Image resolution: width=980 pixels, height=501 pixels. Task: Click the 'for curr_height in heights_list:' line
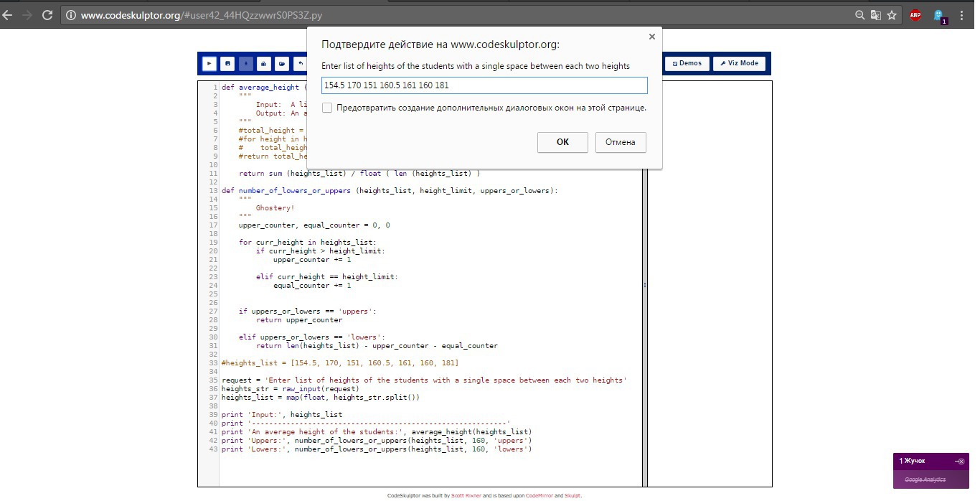[308, 243]
